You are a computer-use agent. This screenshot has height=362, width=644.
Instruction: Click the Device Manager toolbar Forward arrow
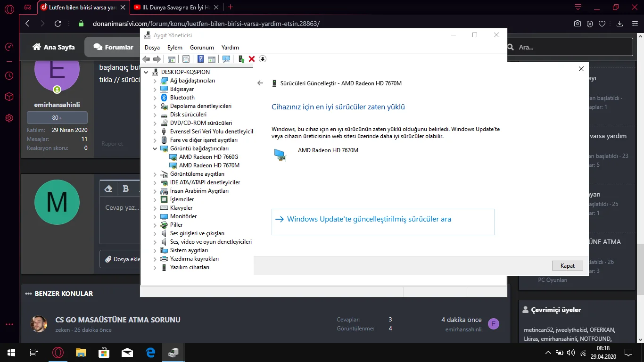point(157,59)
